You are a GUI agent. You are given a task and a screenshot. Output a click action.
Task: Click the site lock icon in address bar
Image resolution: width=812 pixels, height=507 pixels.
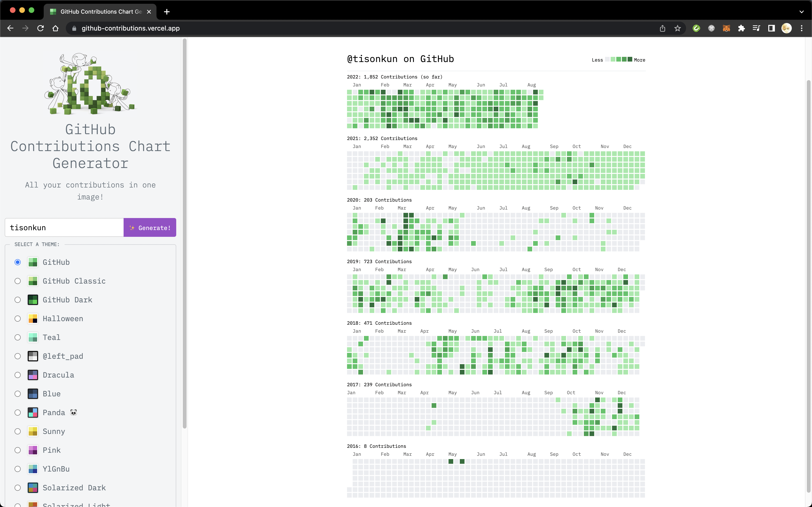(x=74, y=28)
